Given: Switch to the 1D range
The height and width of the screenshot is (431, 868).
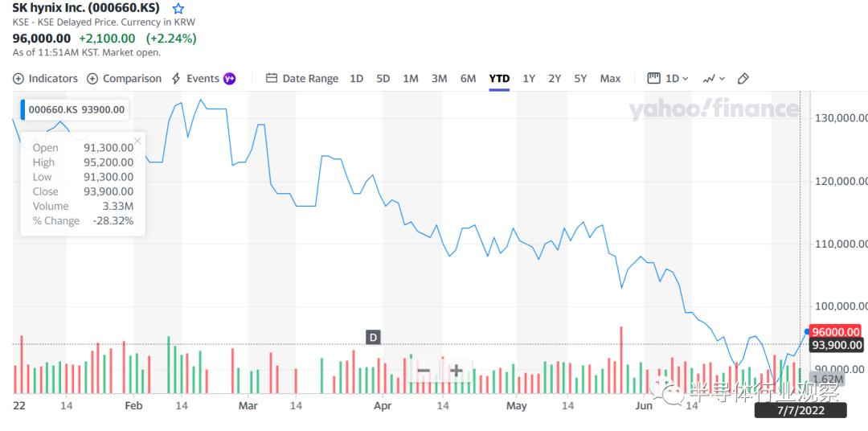Looking at the screenshot, I should tap(356, 79).
